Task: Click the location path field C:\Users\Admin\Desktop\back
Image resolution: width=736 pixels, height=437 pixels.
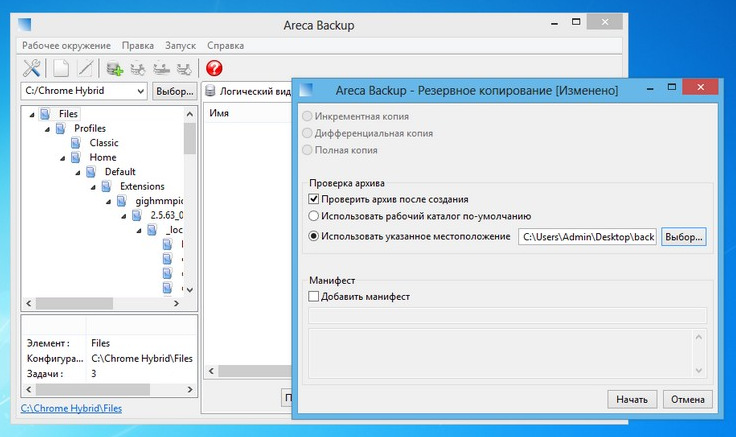Action: pos(587,237)
